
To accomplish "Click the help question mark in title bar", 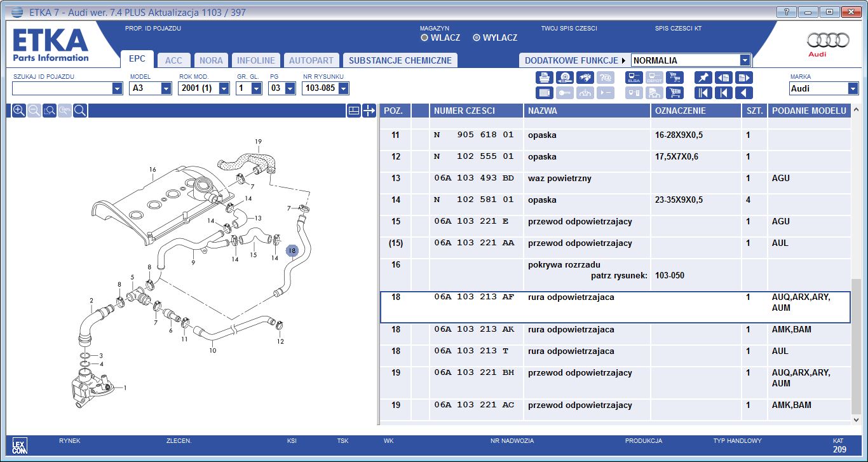I will [786, 12].
